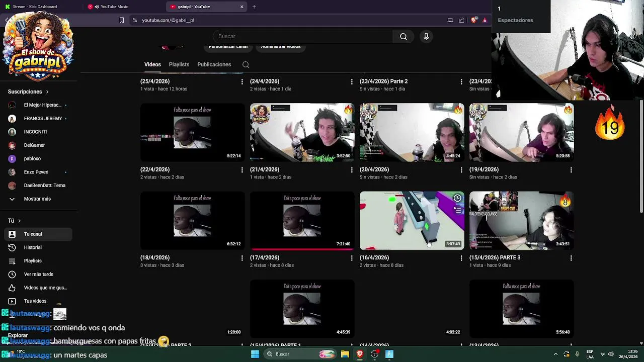Open the OBS Studio taskbar icon
Viewport: 644px width, 362px height.
(x=374, y=354)
